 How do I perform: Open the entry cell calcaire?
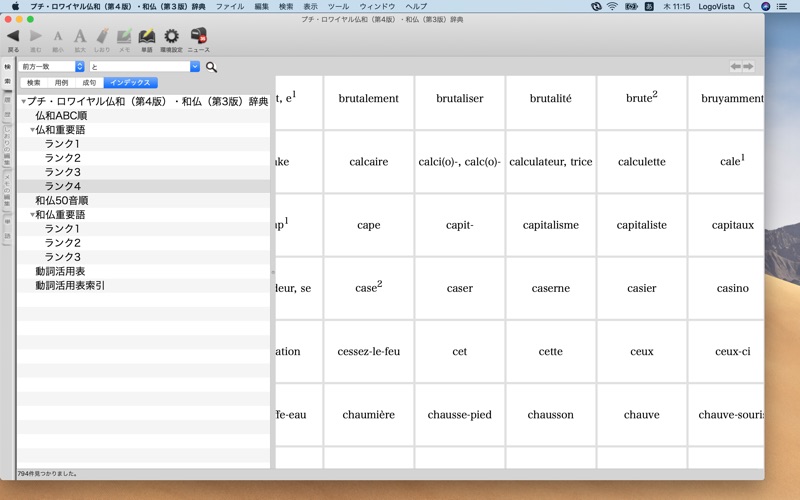point(368,162)
